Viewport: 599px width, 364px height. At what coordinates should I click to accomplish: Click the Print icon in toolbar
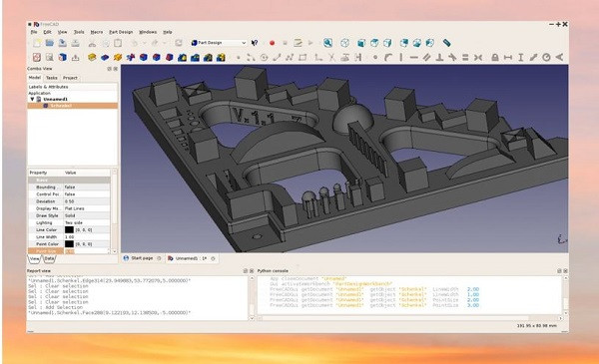75,43
